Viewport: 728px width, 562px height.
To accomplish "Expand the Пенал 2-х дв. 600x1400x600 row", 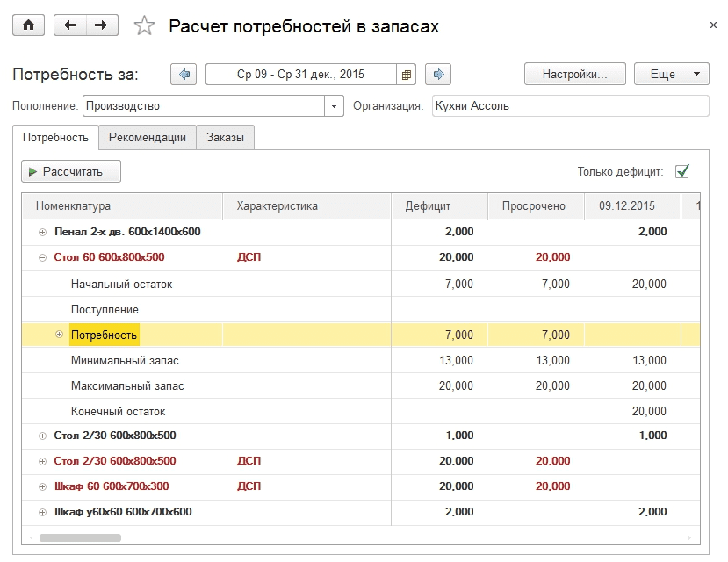I will [42, 232].
